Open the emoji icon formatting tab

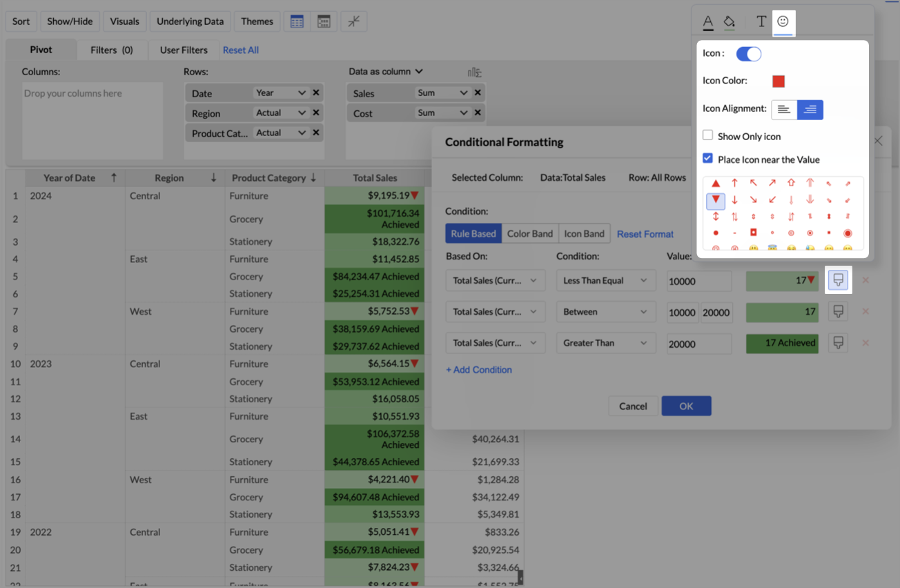point(783,21)
